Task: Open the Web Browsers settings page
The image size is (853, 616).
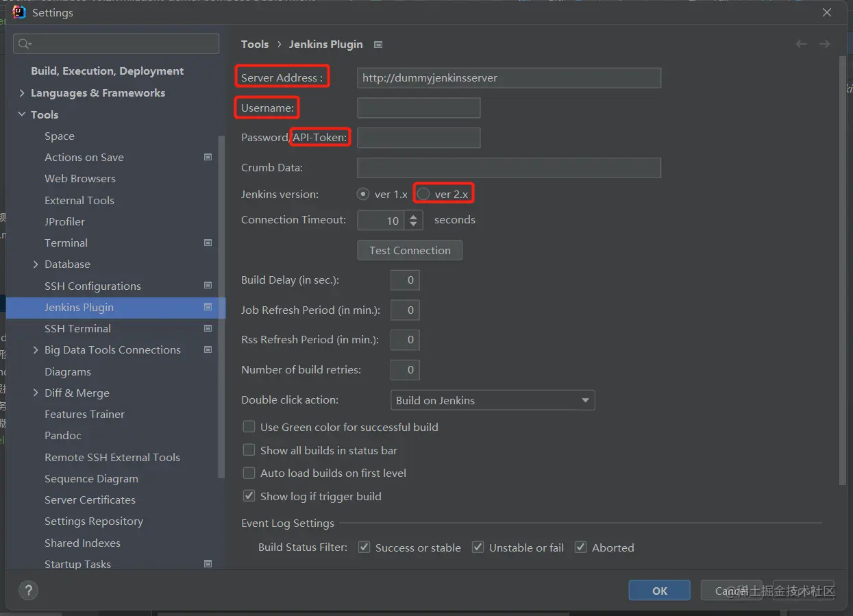Action: click(x=80, y=178)
